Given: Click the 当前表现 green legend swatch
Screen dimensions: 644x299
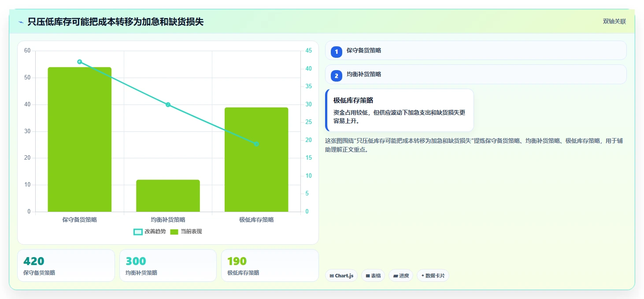Looking at the screenshot, I should (174, 232).
